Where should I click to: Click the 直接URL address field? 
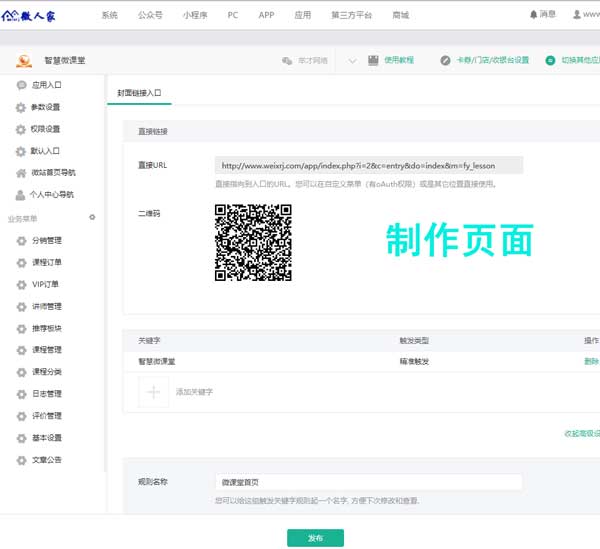[x=369, y=166]
